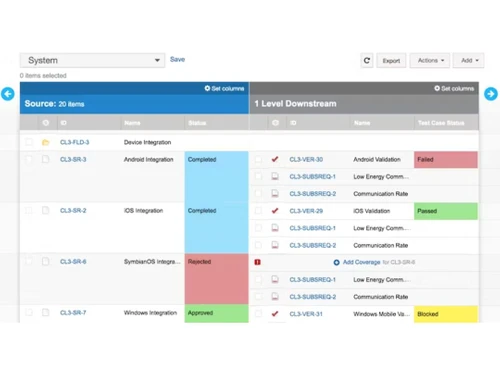Click item icon for CL3-SUBSREQ-1 under Add Coverage
The width and height of the screenshot is (500, 375).
coord(275,279)
